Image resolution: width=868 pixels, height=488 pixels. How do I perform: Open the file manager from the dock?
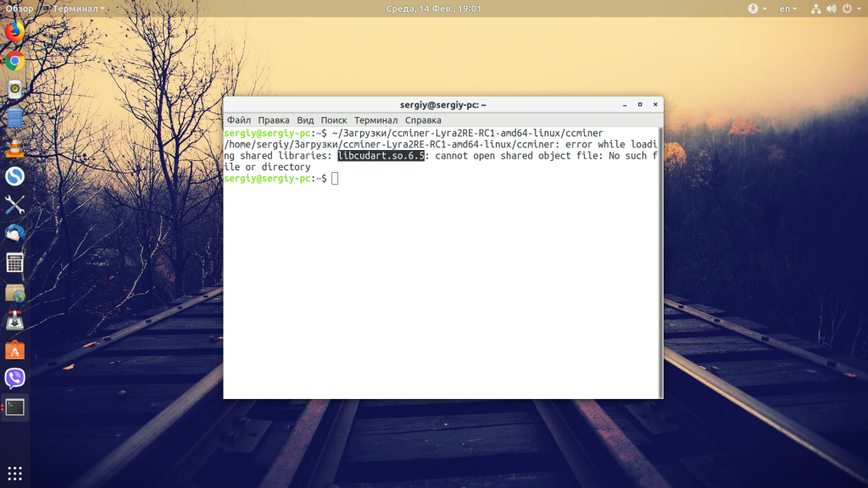point(13,117)
